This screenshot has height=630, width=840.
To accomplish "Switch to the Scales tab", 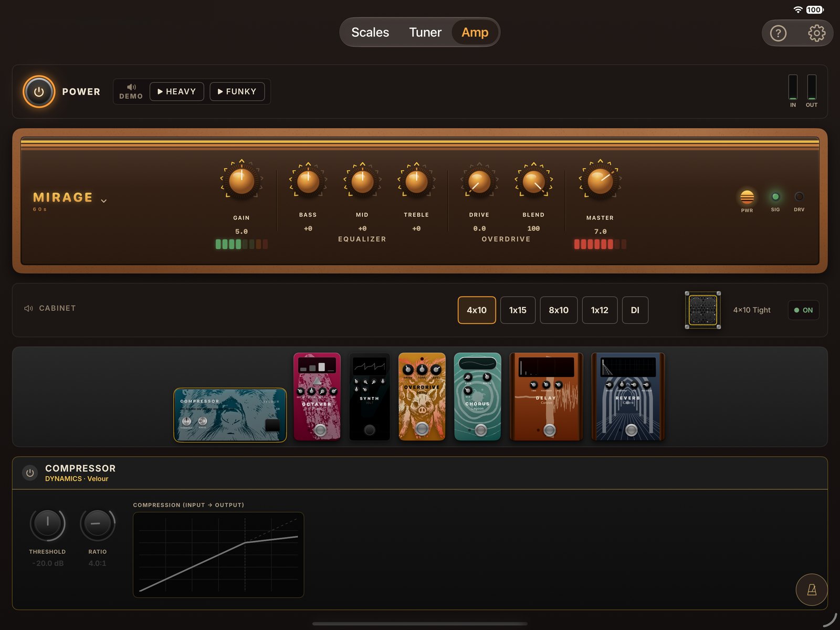I will point(370,33).
